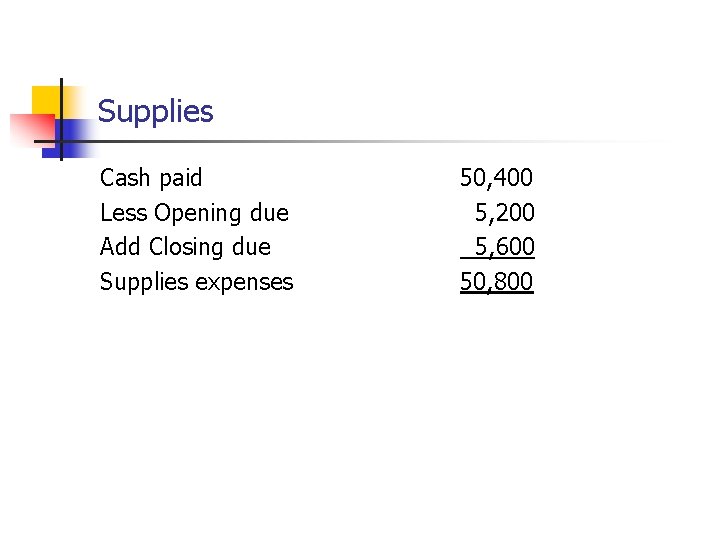The width and height of the screenshot is (720, 540).
Task: Click the word expenses
Action: 244,283
